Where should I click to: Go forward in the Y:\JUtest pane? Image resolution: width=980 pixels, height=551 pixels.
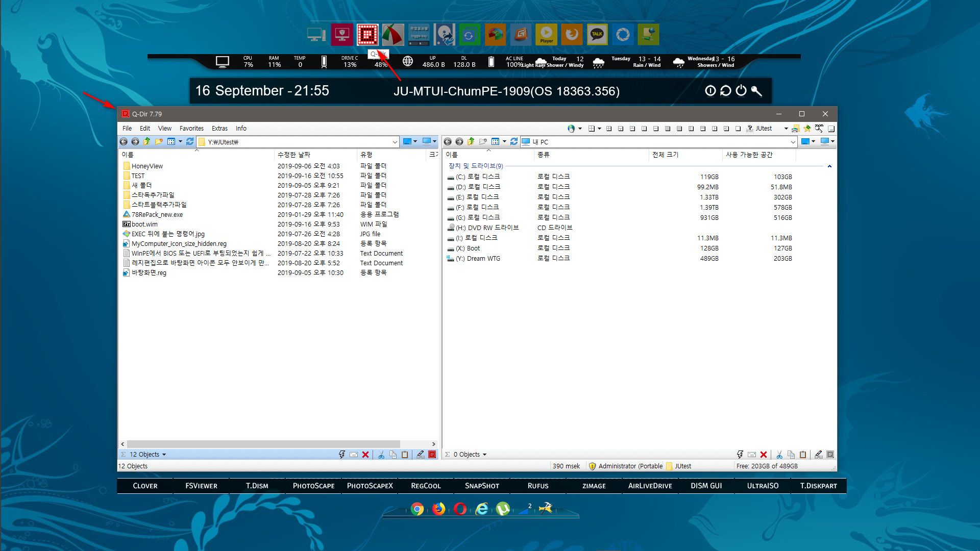point(135,141)
